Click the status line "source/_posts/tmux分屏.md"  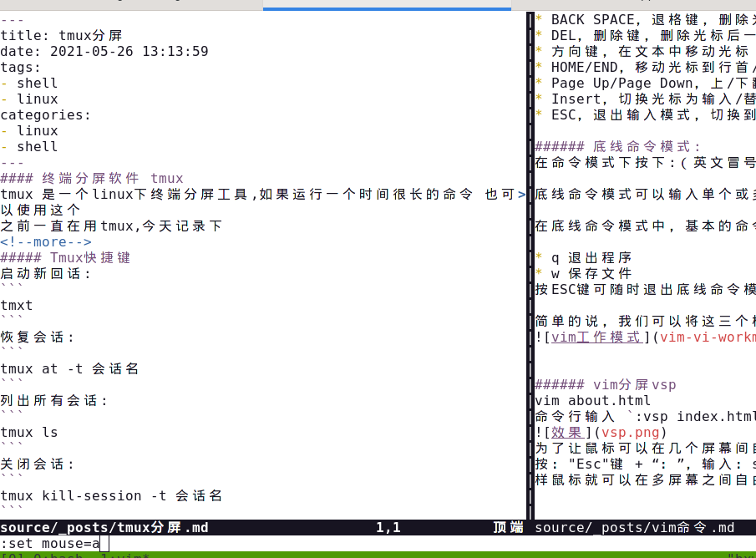104,528
